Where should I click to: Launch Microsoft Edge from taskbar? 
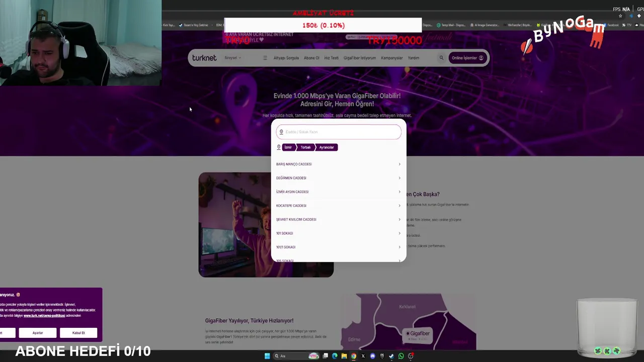[x=335, y=356]
